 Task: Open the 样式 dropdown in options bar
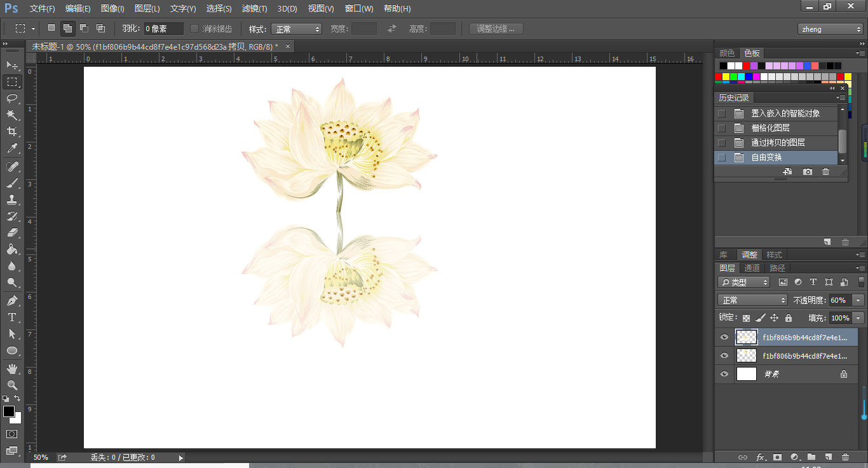pyautogui.click(x=297, y=29)
